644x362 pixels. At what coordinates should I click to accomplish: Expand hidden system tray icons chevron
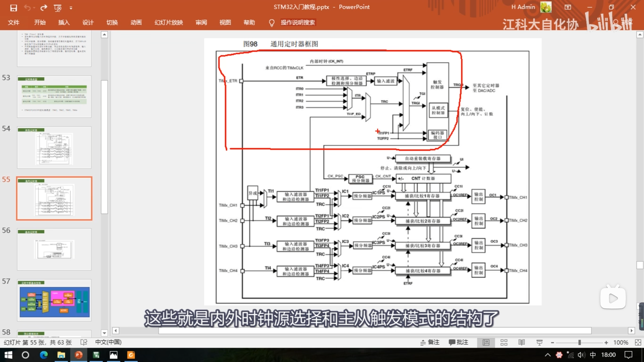(x=547, y=355)
